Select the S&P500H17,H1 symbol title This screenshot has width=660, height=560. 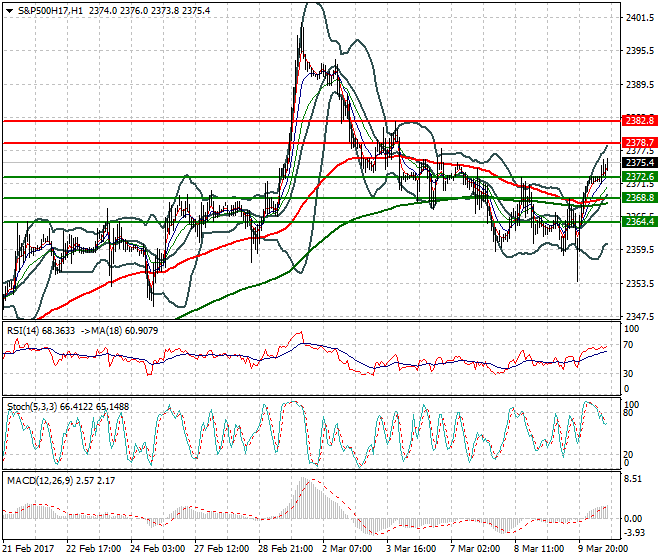coord(50,11)
